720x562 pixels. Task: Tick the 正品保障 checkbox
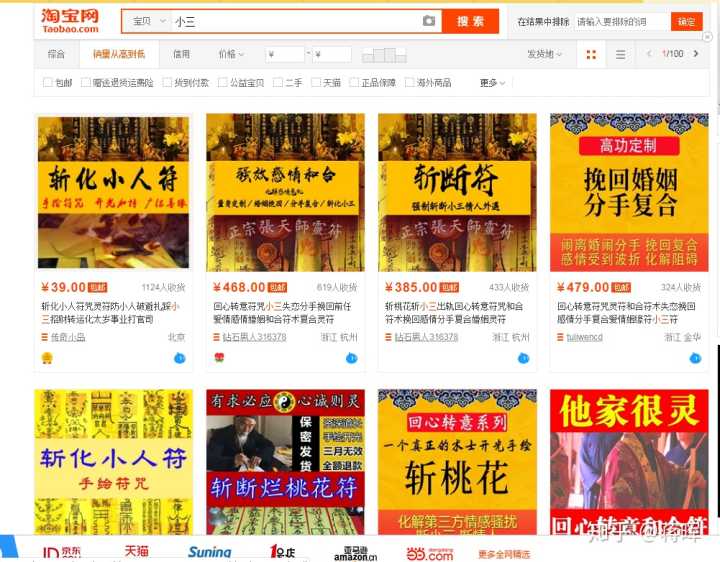(354, 82)
